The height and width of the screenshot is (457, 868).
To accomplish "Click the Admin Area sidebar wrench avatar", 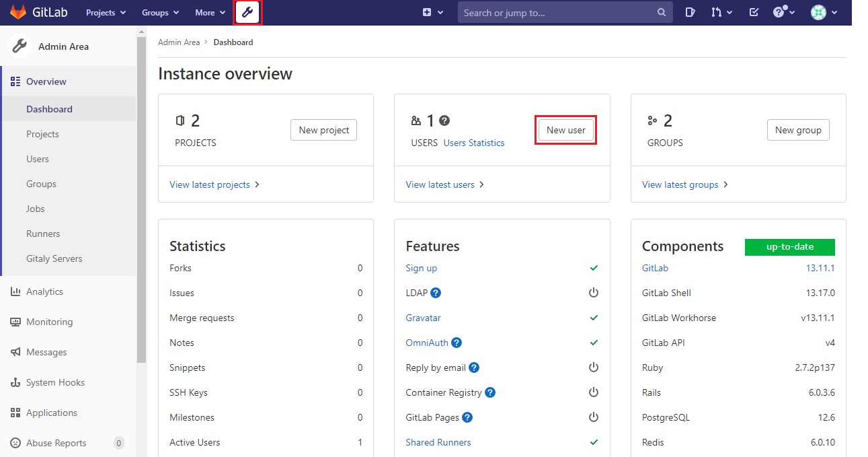I will click(20, 46).
